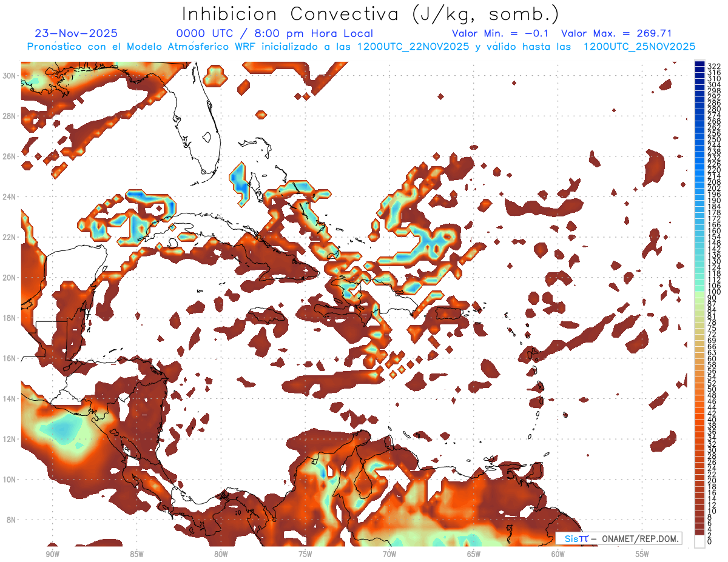Click the 65W longitude label

pyautogui.click(x=474, y=554)
